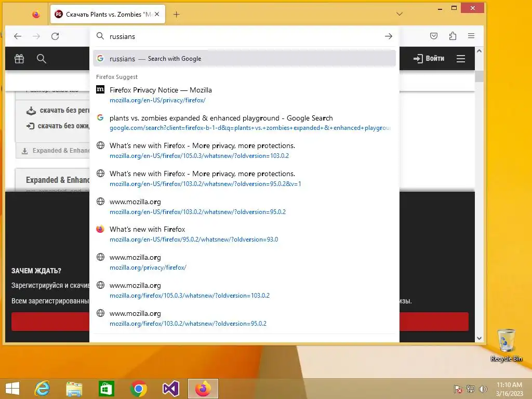Open mozilla.org/firefox/105.0.3/whatsnew suggestion
The width and height of the screenshot is (532, 399).
coord(244,290)
